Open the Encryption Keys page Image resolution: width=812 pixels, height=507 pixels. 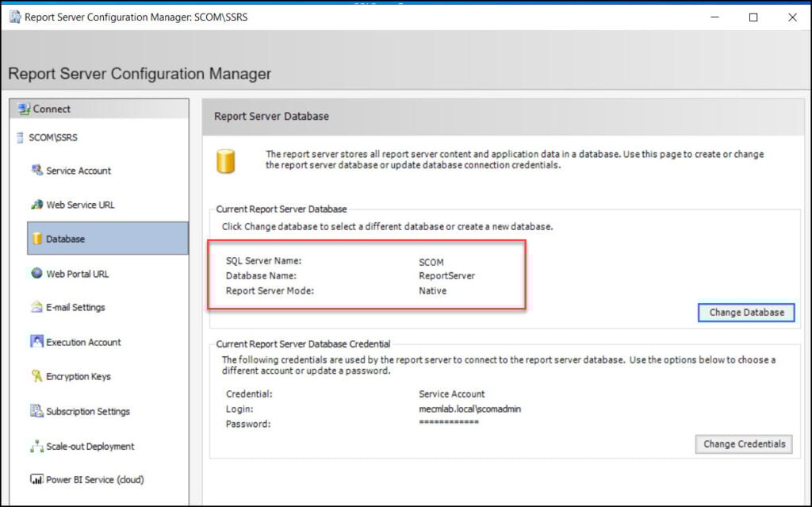(x=79, y=376)
